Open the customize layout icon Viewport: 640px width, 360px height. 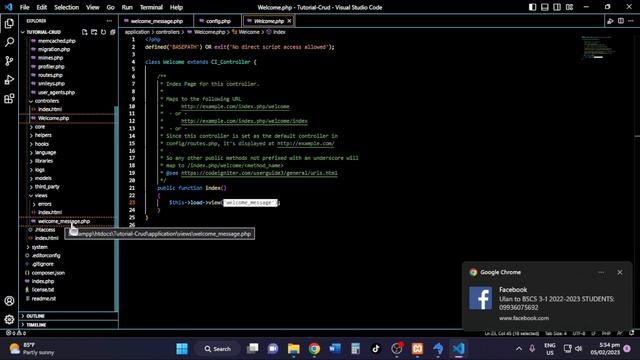point(569,7)
